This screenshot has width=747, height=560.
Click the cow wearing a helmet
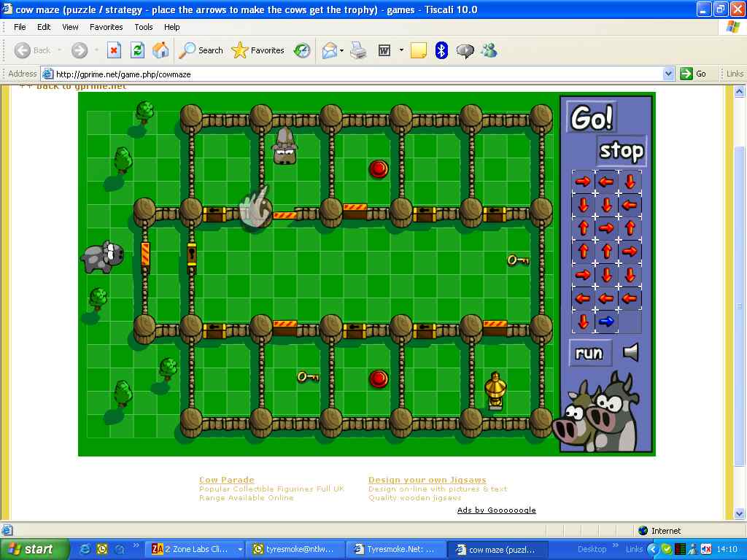(285, 146)
